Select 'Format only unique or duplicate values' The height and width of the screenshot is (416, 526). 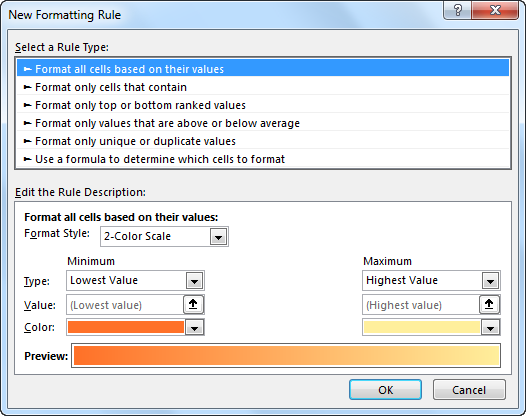click(263, 141)
